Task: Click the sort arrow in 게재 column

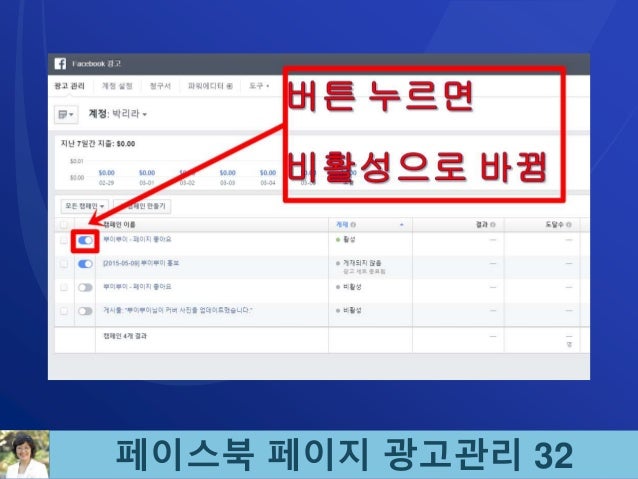Action: 402,225
